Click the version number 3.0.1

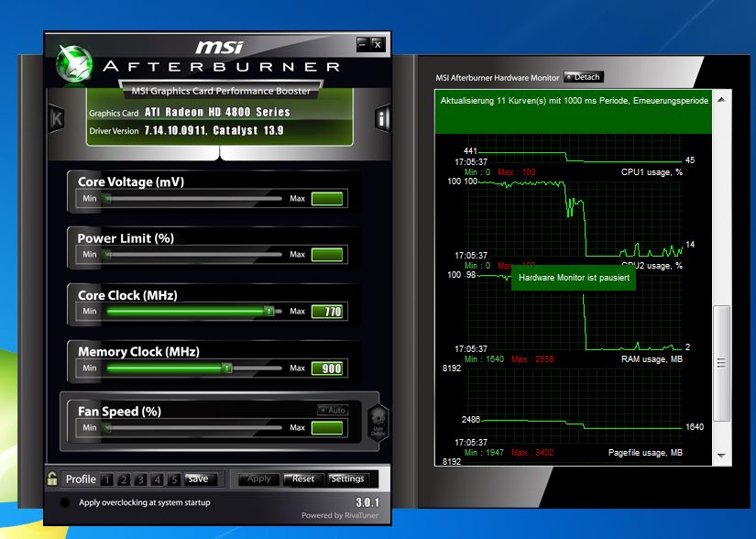(x=367, y=502)
